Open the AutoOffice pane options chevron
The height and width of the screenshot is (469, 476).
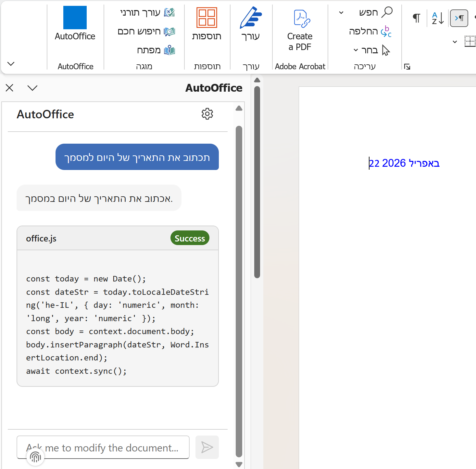tap(32, 88)
